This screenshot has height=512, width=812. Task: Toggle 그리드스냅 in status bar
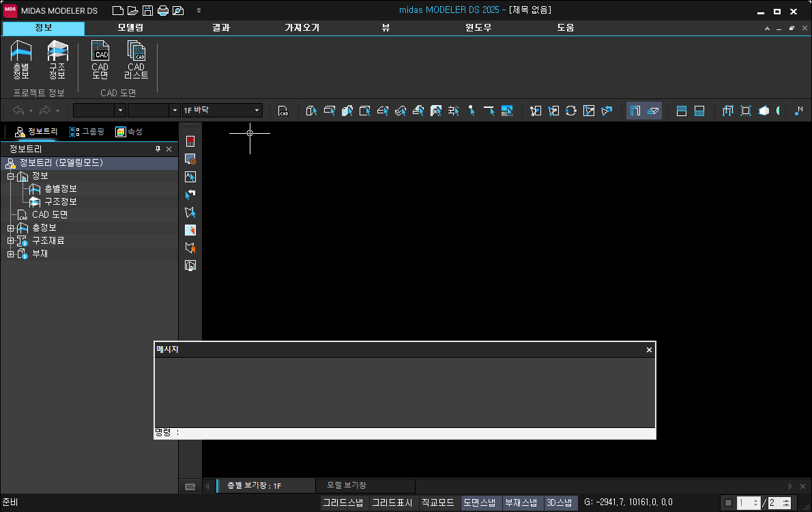point(343,502)
